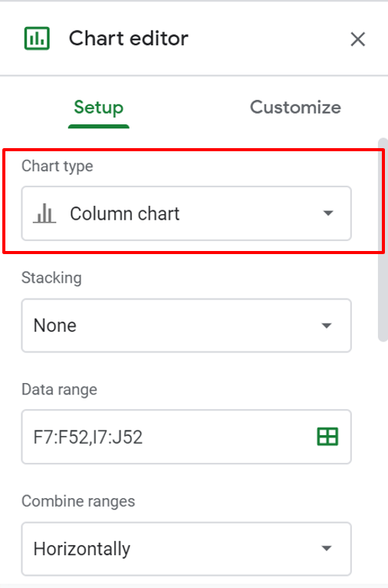Click the Stacking label
The height and width of the screenshot is (588, 388).
coord(51,278)
